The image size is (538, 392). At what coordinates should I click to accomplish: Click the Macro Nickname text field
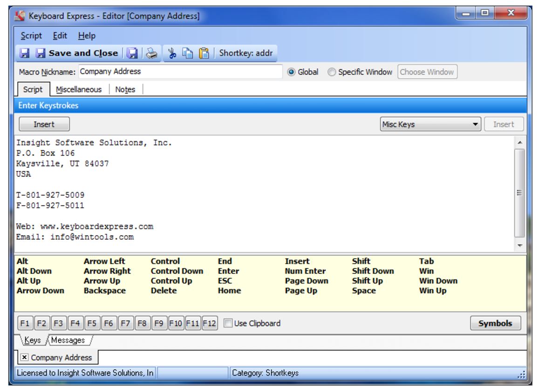click(180, 72)
